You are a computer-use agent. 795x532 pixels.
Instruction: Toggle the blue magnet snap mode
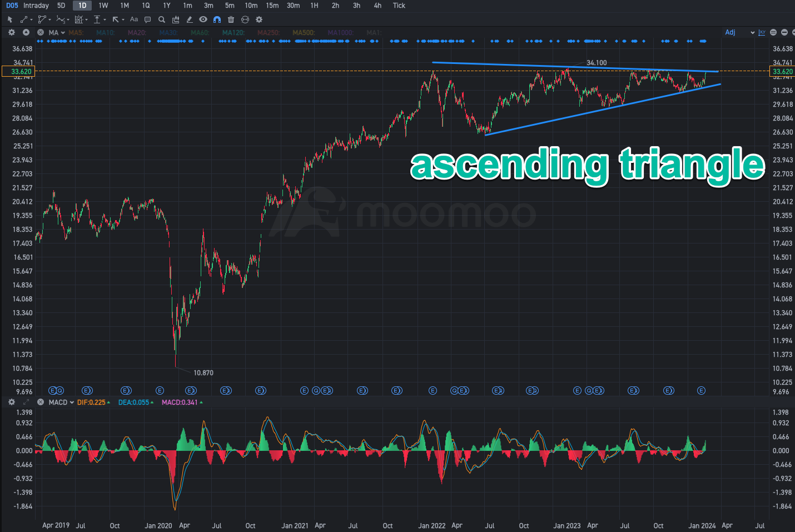[x=217, y=19]
